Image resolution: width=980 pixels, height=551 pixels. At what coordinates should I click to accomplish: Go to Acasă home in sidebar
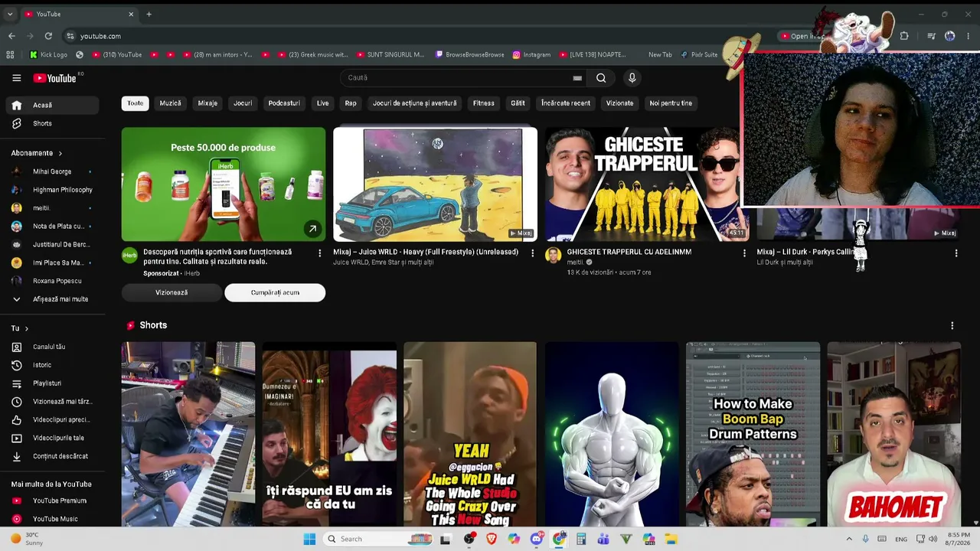click(52, 105)
